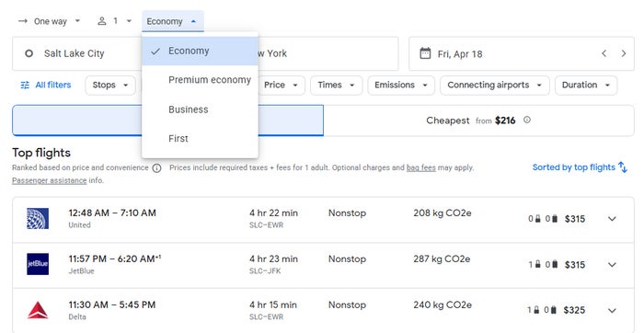Click the passenger person icon
This screenshot has height=333, width=644.
tap(102, 21)
